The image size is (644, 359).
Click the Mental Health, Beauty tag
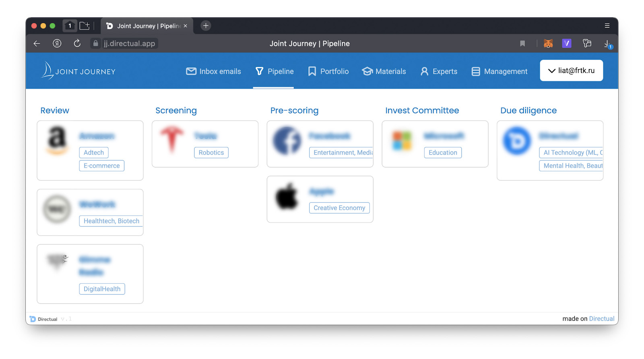(x=571, y=166)
